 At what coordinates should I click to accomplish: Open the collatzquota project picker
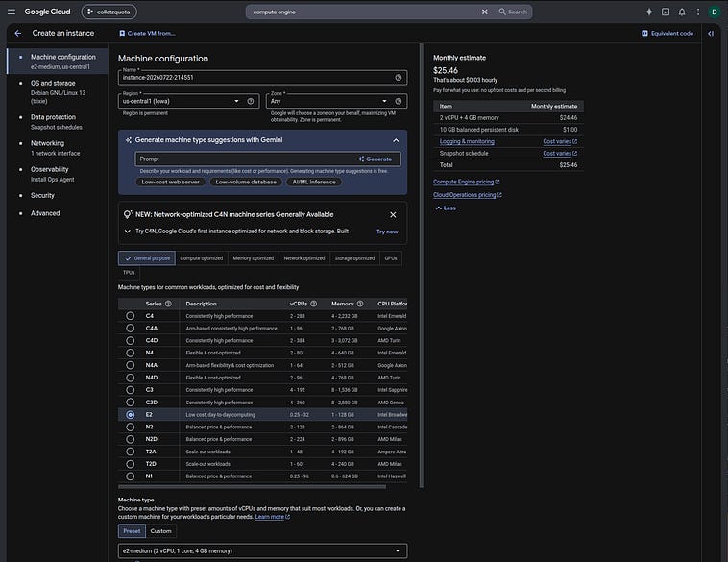click(x=109, y=12)
